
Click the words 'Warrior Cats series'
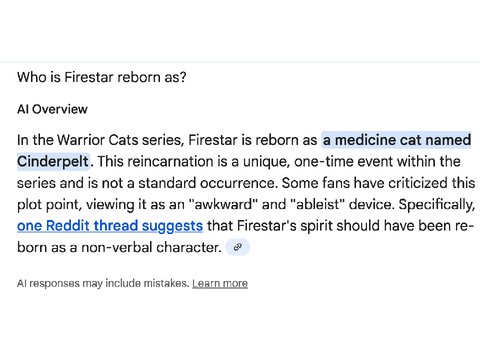coord(120,140)
